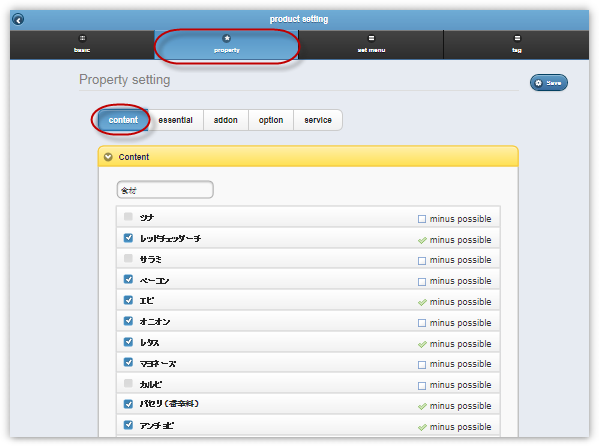The width and height of the screenshot is (599, 447).
Task: Switch to the essential tab
Action: pyautogui.click(x=175, y=120)
